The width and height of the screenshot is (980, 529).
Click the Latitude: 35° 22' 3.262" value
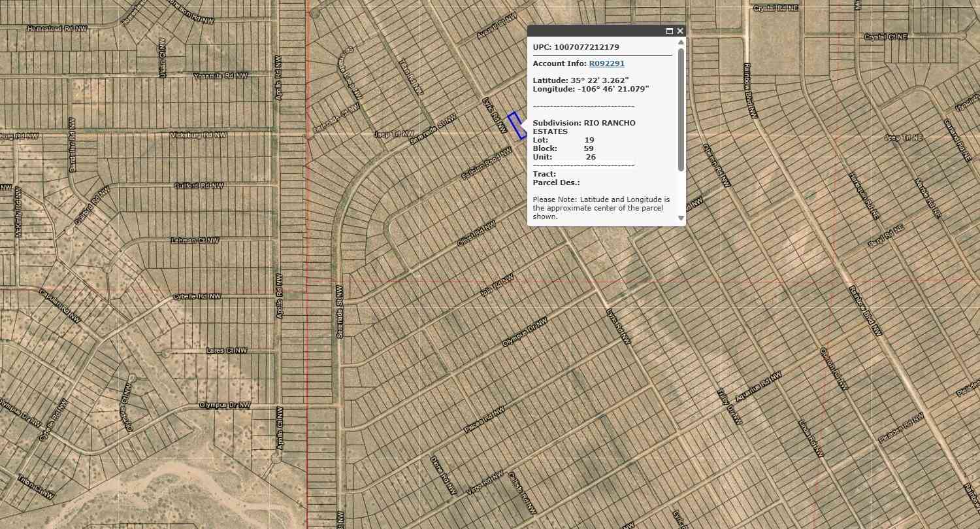pyautogui.click(x=581, y=80)
